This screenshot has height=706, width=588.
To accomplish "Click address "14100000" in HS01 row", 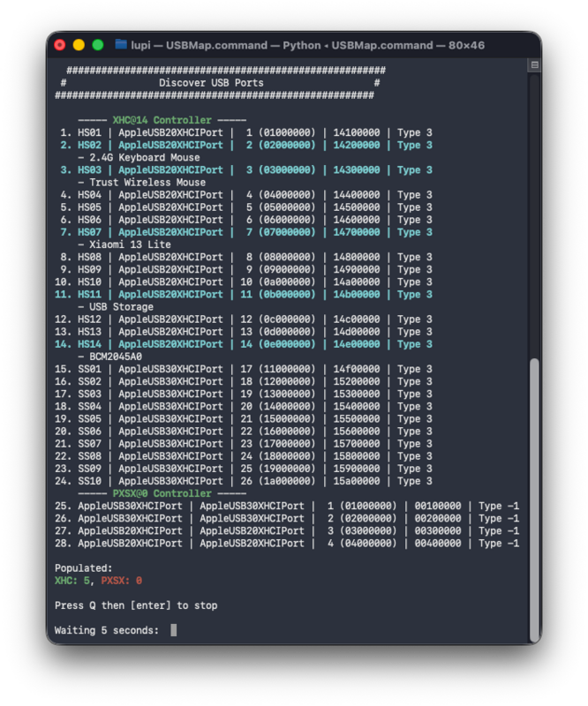I will (357, 133).
